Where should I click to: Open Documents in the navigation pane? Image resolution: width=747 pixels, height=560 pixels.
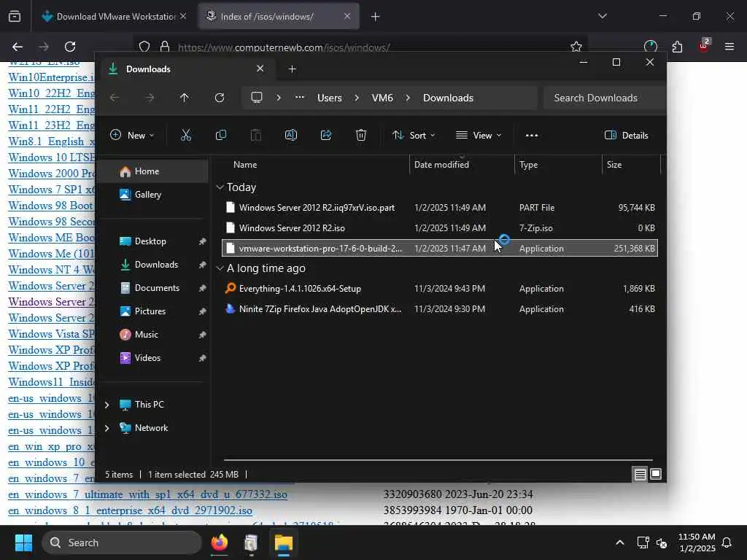pos(152,287)
